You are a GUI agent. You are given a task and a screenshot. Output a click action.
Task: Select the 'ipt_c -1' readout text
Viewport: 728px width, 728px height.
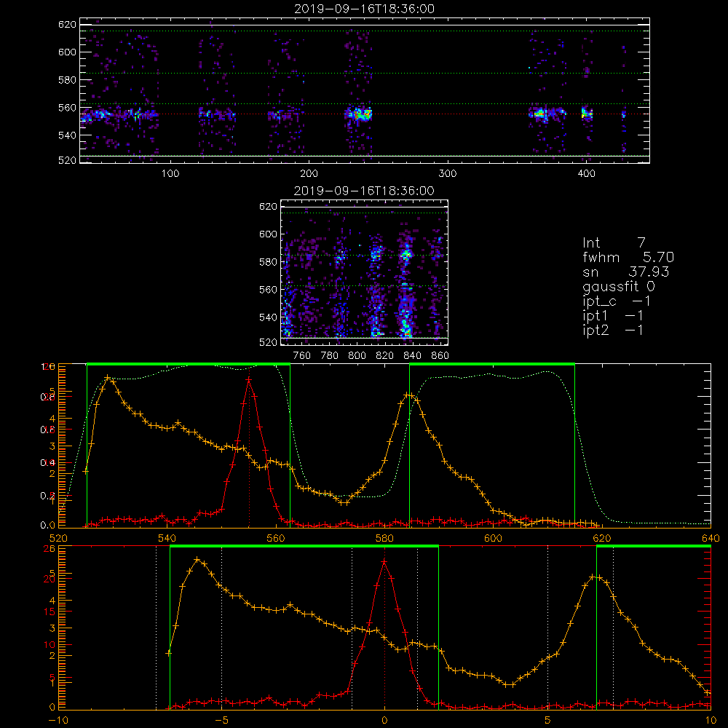tap(617, 301)
